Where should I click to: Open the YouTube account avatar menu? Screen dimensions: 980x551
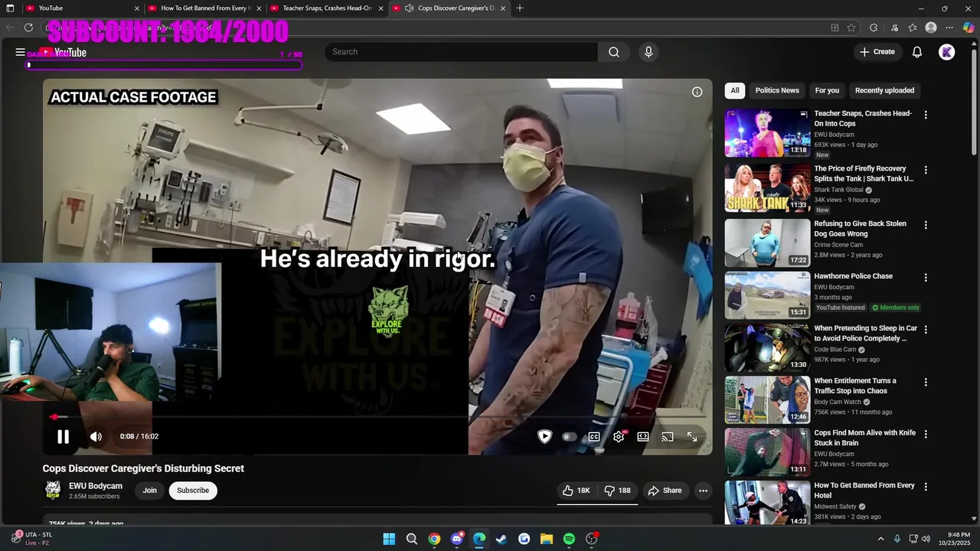tap(947, 52)
